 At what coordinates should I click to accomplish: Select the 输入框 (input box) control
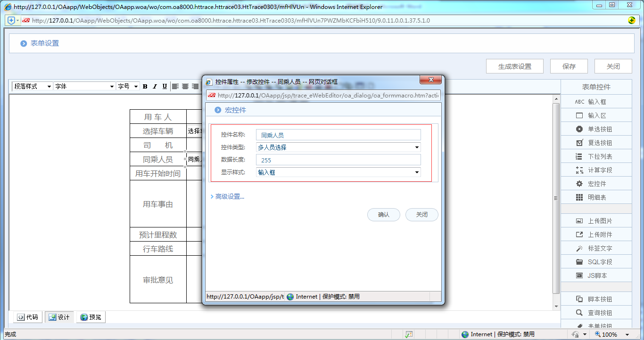pos(596,101)
